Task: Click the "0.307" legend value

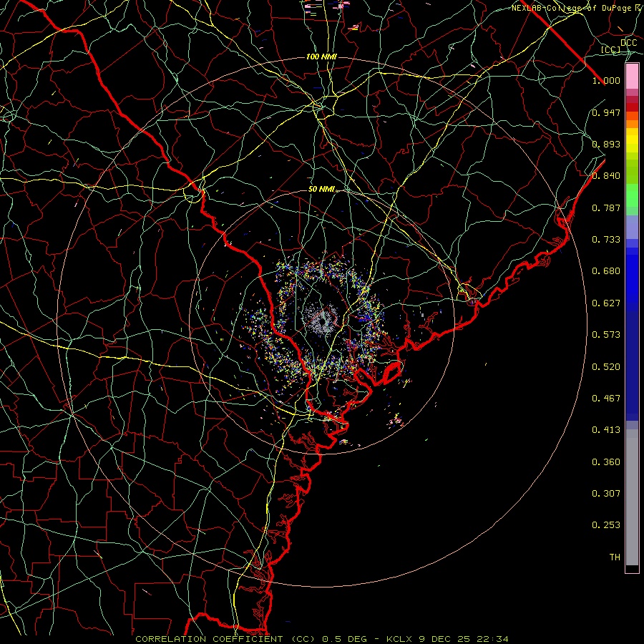Action: [x=606, y=493]
